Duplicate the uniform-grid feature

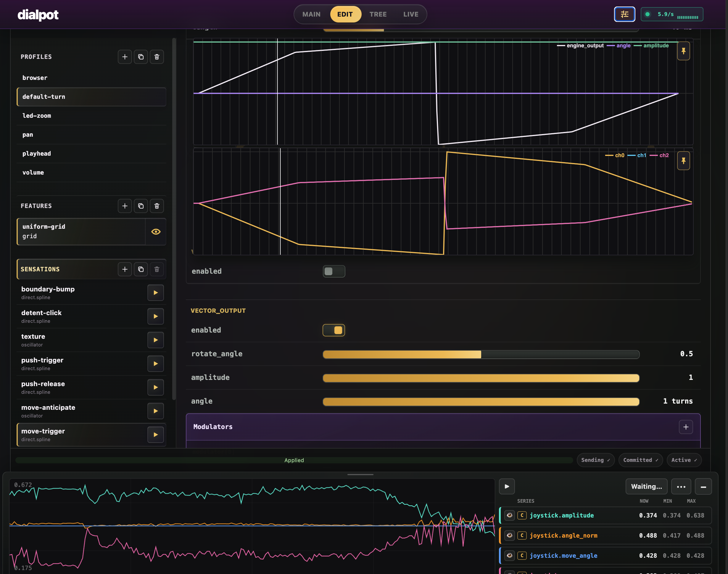coord(141,206)
